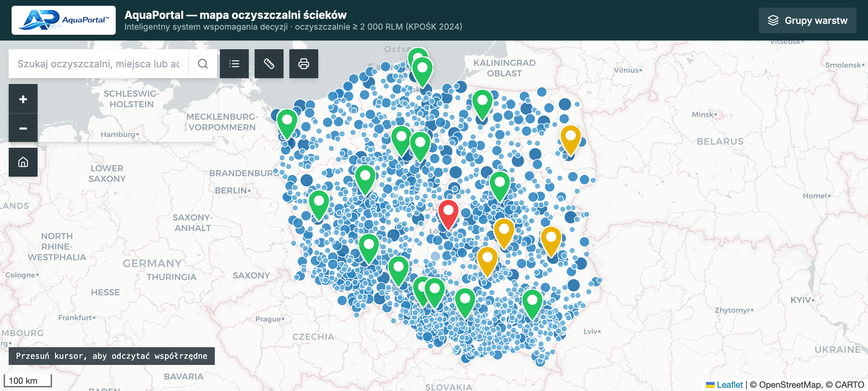Image resolution: width=868 pixels, height=391 pixels.
Task: Select the red map pin marker
Action: 448,215
